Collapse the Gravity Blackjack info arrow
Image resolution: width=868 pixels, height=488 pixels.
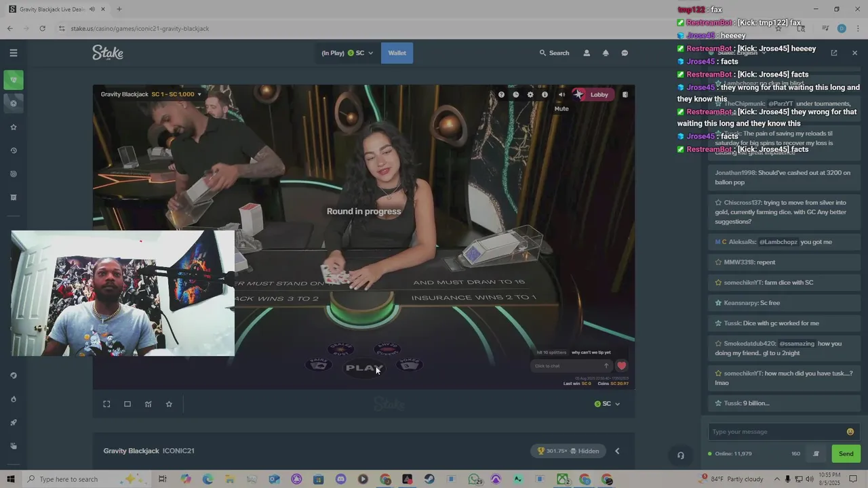(x=617, y=451)
